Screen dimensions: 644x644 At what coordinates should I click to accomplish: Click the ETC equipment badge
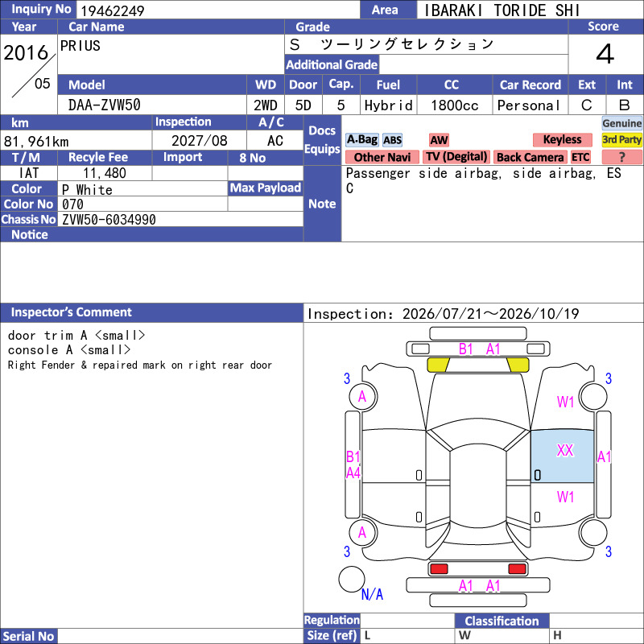tap(580, 157)
